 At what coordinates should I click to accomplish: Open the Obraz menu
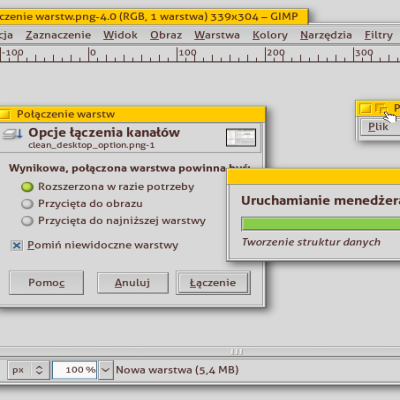point(166,35)
